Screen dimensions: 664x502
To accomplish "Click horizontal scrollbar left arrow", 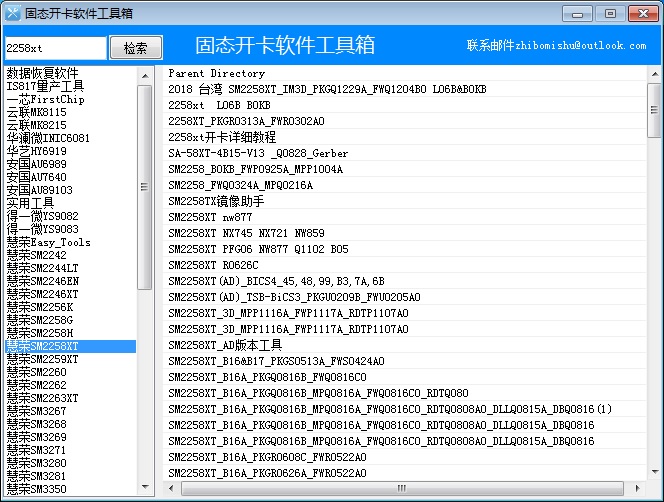I will tap(170, 490).
